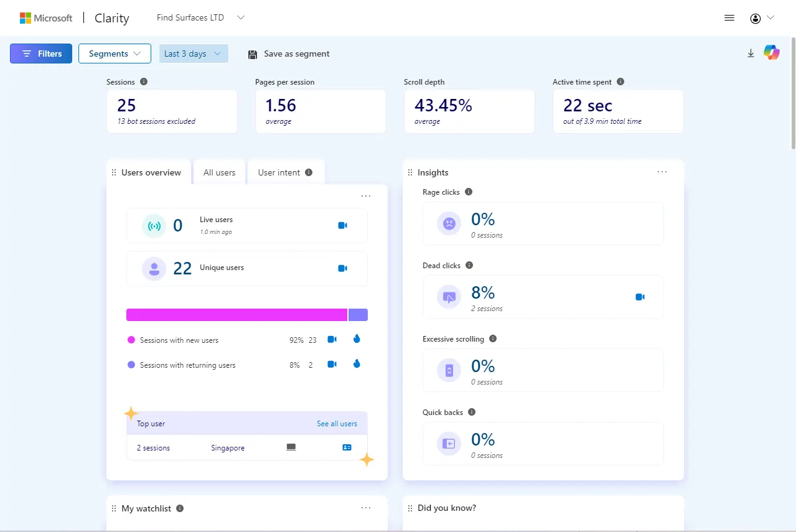
Task: Open the Filters panel
Action: click(x=41, y=54)
